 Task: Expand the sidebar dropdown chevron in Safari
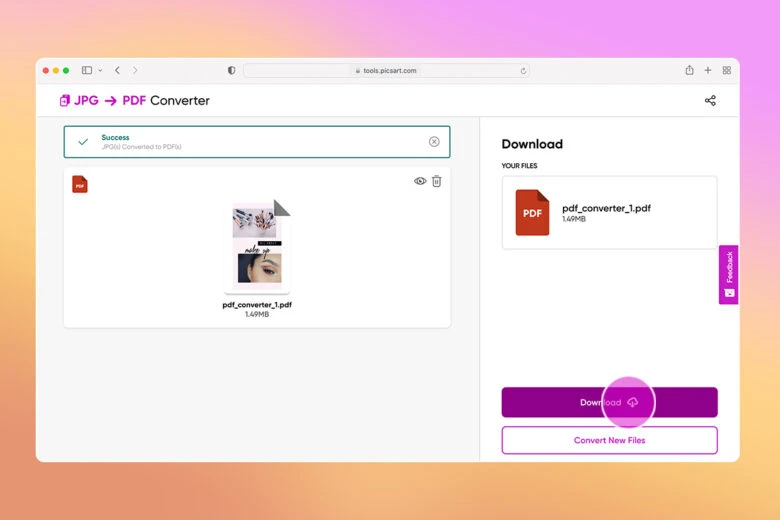point(100,70)
